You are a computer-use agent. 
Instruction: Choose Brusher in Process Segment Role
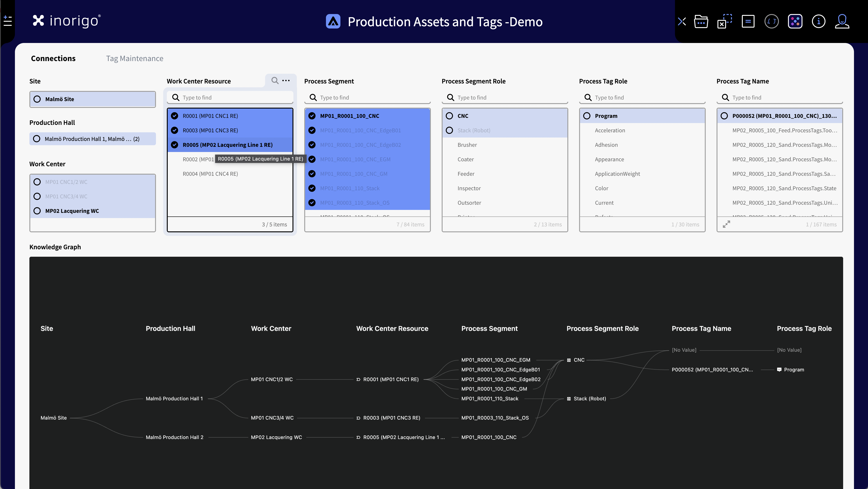467,145
